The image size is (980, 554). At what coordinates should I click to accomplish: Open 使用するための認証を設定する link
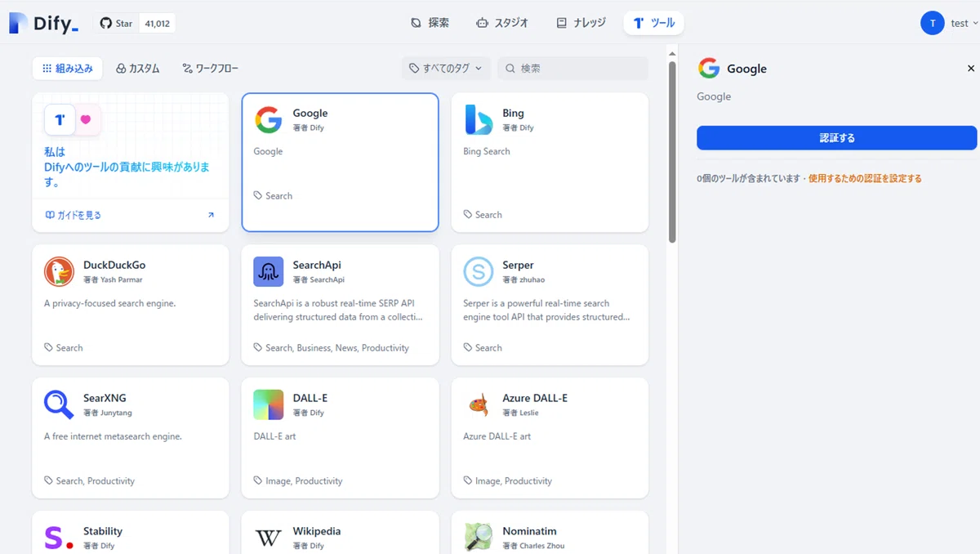(x=865, y=178)
